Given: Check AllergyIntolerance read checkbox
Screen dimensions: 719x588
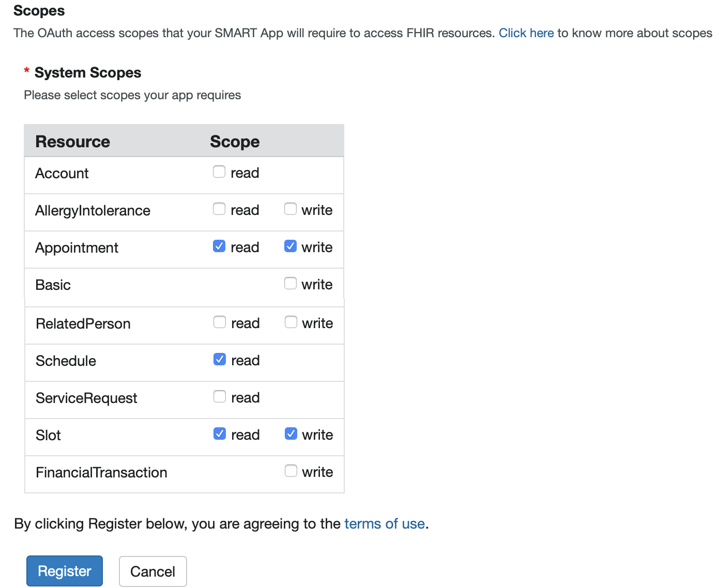Looking at the screenshot, I should [x=219, y=209].
